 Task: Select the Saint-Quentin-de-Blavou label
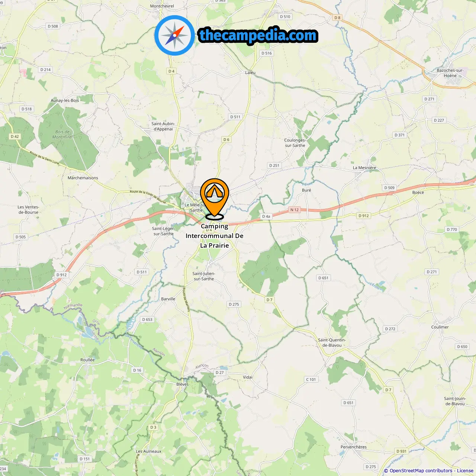tap(332, 342)
